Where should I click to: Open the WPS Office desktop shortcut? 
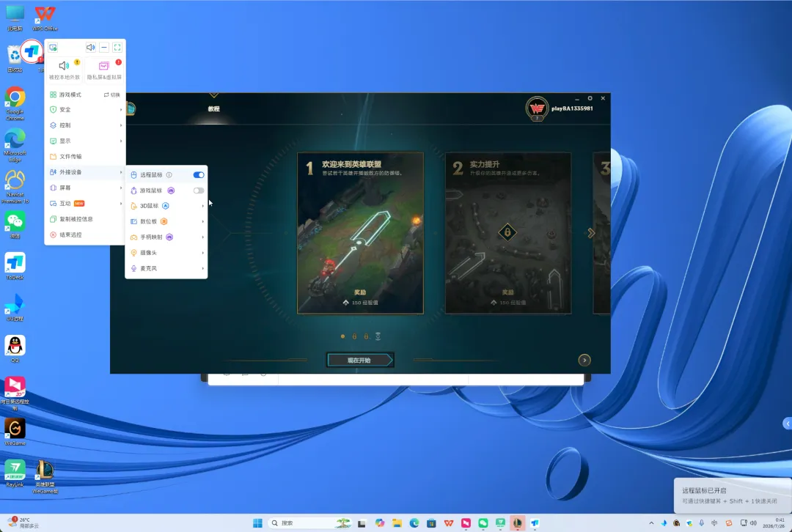point(45,18)
